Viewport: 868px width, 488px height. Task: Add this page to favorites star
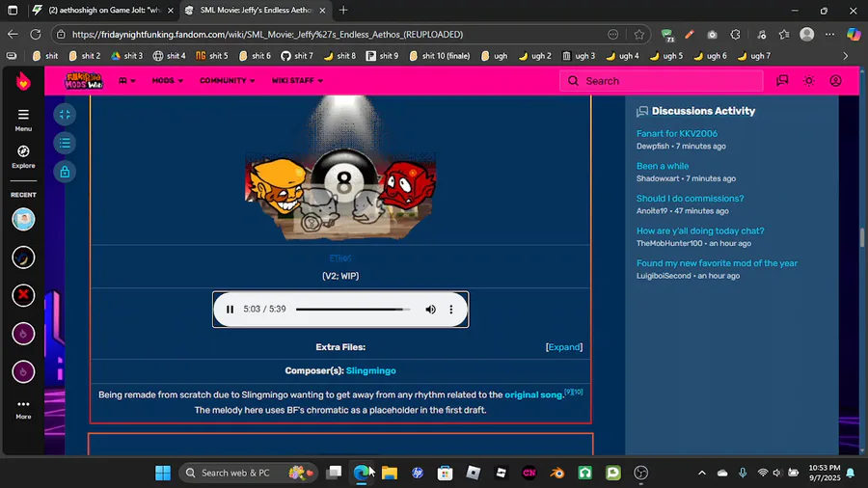(638, 35)
